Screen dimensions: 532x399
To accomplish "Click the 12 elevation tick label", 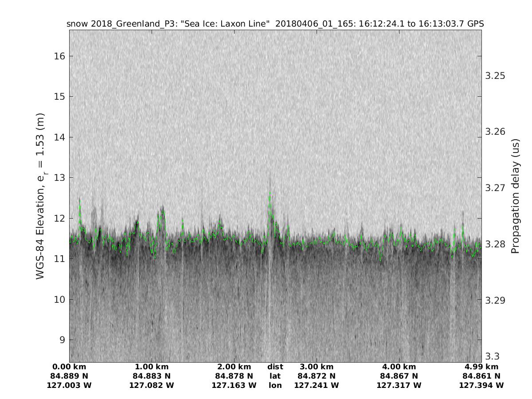I will [x=60, y=218].
